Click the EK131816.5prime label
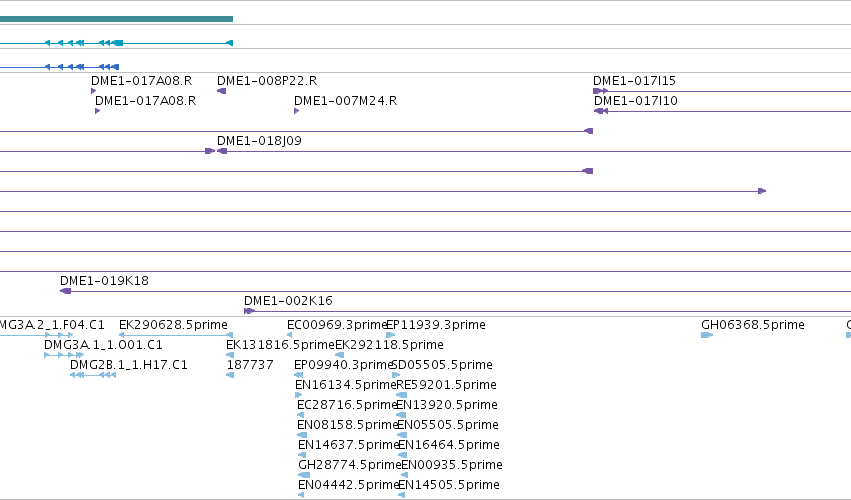Image resolution: width=851 pixels, height=500 pixels. coord(280,345)
